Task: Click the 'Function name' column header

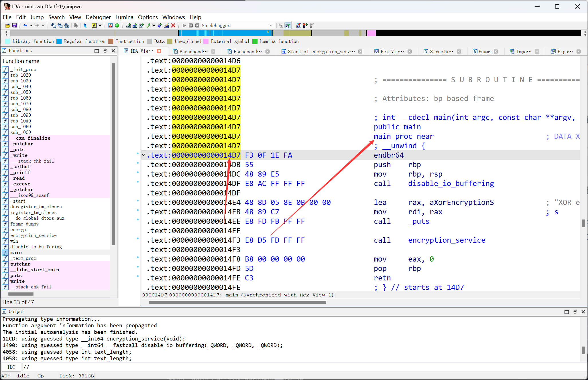Action: 56,61
